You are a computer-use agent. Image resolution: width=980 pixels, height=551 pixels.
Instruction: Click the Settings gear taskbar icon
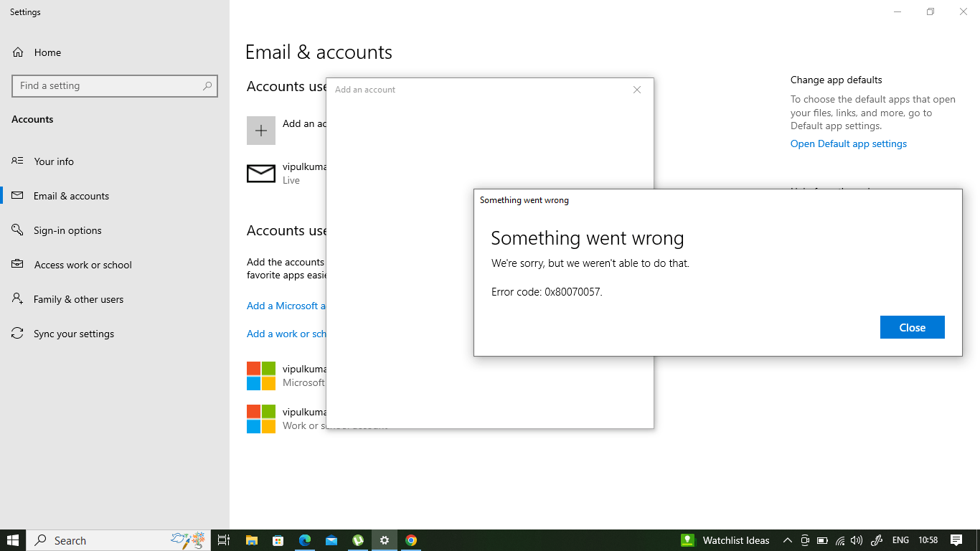[x=385, y=540]
